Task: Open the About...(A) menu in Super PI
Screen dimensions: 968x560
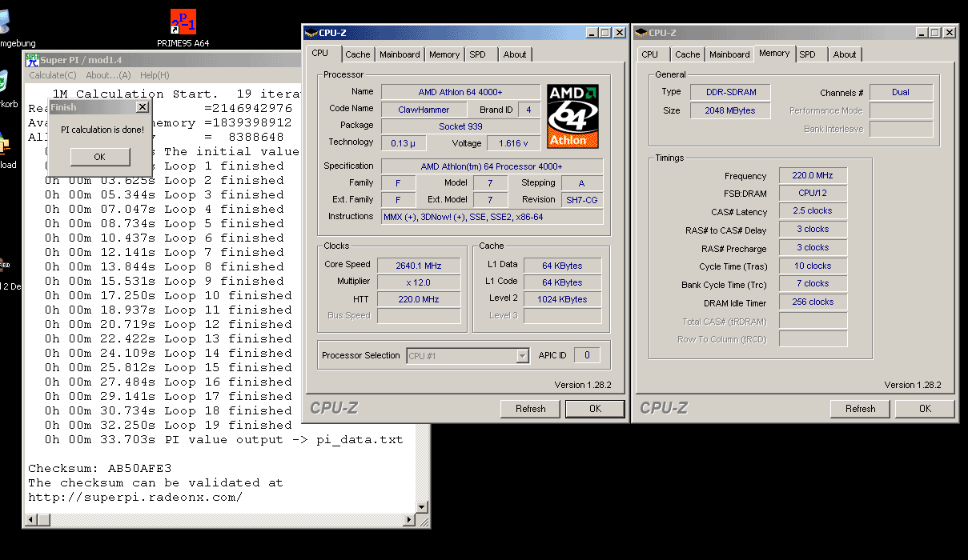Action: [x=108, y=75]
